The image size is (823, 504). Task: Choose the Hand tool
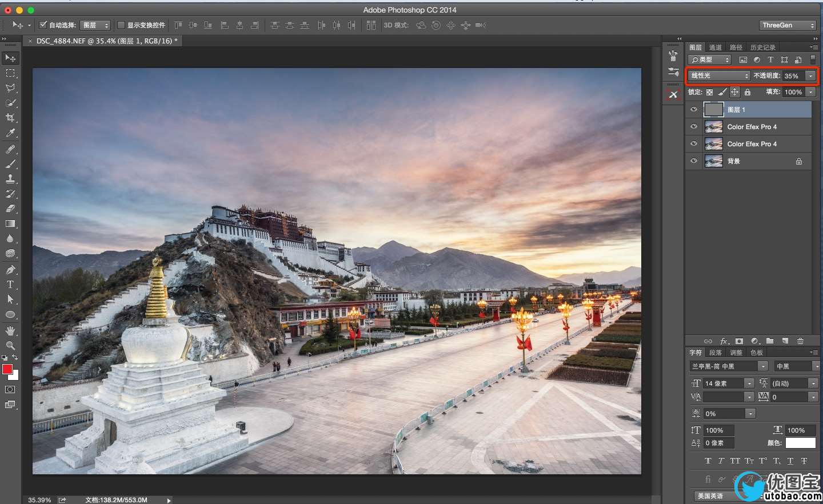coord(10,331)
